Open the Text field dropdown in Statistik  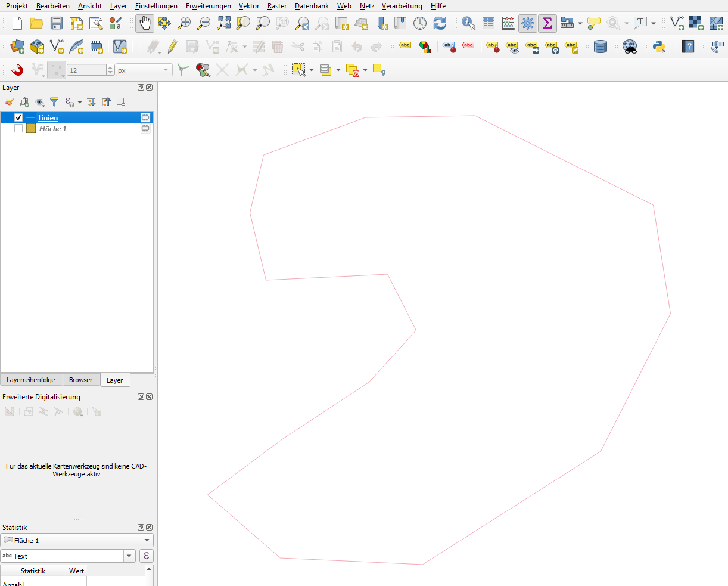tap(129, 556)
